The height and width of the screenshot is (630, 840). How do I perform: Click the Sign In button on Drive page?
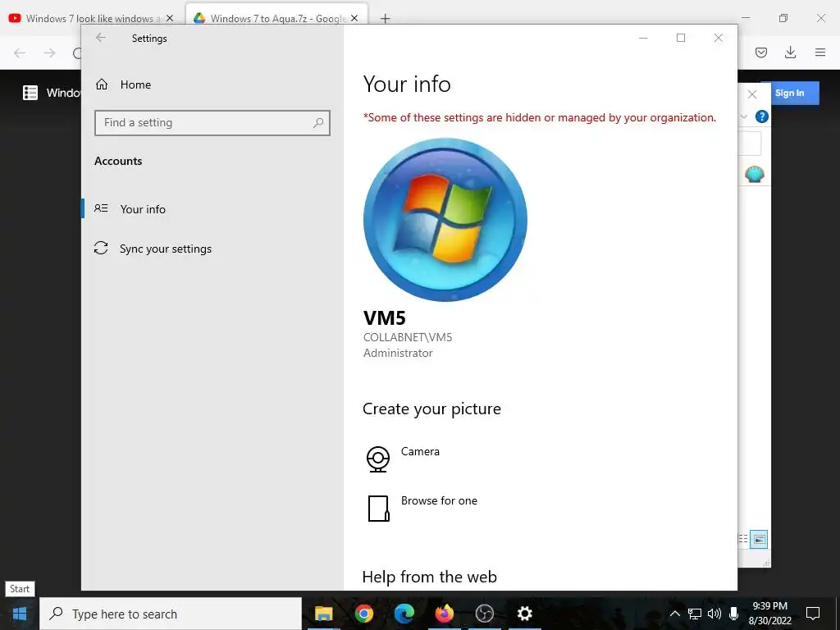point(790,94)
